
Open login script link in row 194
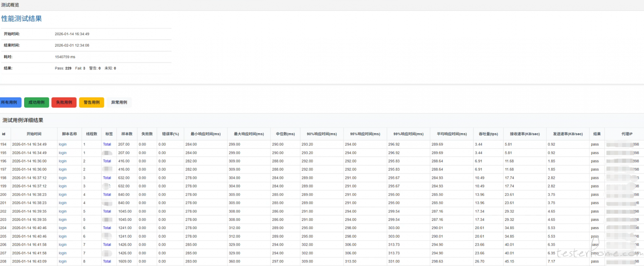63,144
